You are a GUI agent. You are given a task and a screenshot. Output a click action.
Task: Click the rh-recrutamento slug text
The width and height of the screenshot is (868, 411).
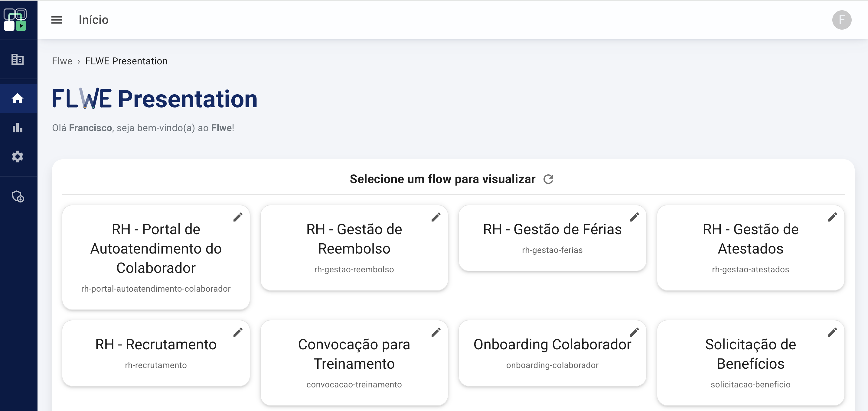point(156,365)
